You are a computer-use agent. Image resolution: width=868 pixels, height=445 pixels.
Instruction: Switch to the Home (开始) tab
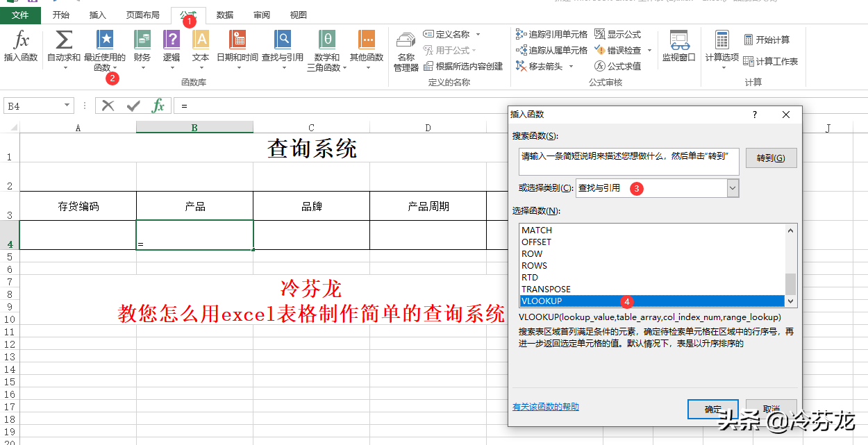[x=61, y=15]
